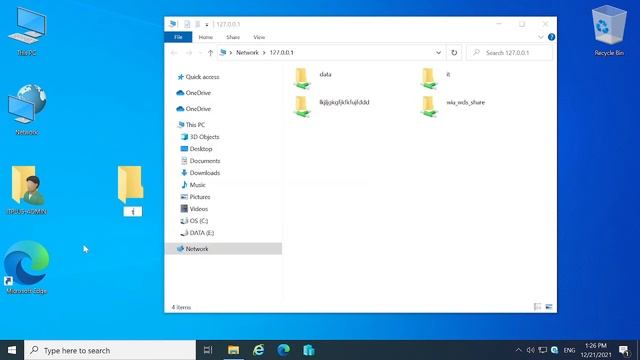Launch Internet Explorer from taskbar
640x360 pixels.
tap(258, 350)
